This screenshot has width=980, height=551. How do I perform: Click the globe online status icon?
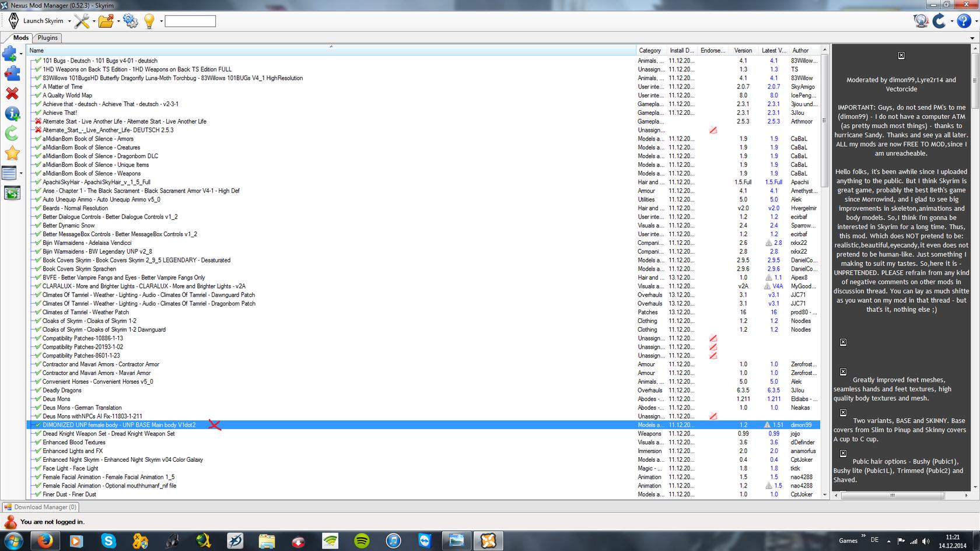(921, 20)
